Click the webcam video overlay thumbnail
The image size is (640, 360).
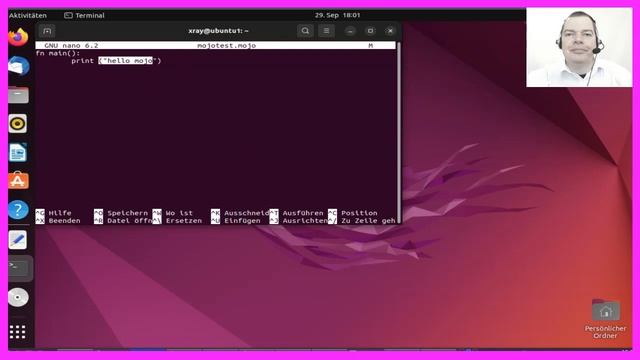579,47
